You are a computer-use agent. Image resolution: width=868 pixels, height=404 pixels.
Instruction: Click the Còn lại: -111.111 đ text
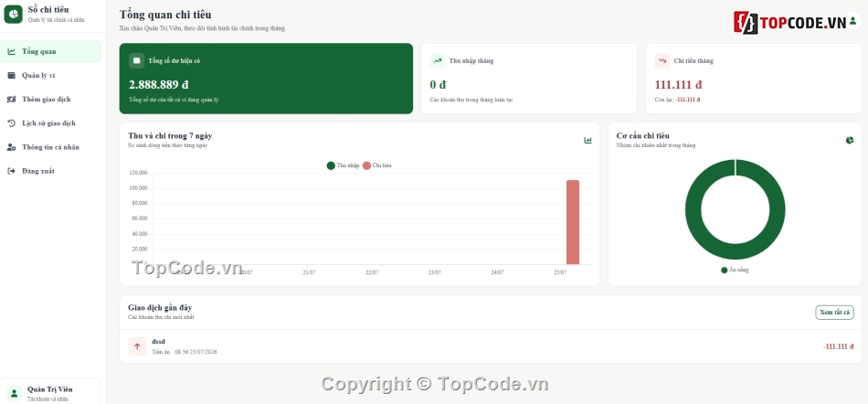pos(677,100)
